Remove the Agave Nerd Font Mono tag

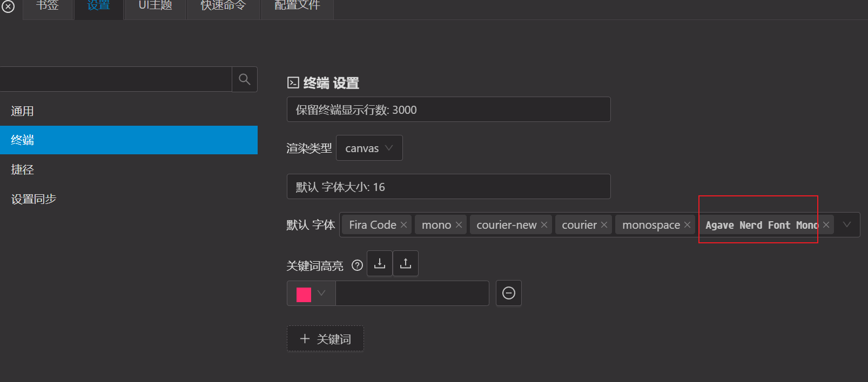tap(826, 225)
